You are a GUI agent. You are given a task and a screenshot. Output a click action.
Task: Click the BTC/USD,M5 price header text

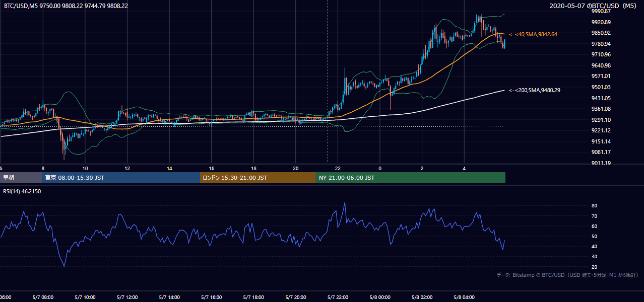[x=66, y=6]
